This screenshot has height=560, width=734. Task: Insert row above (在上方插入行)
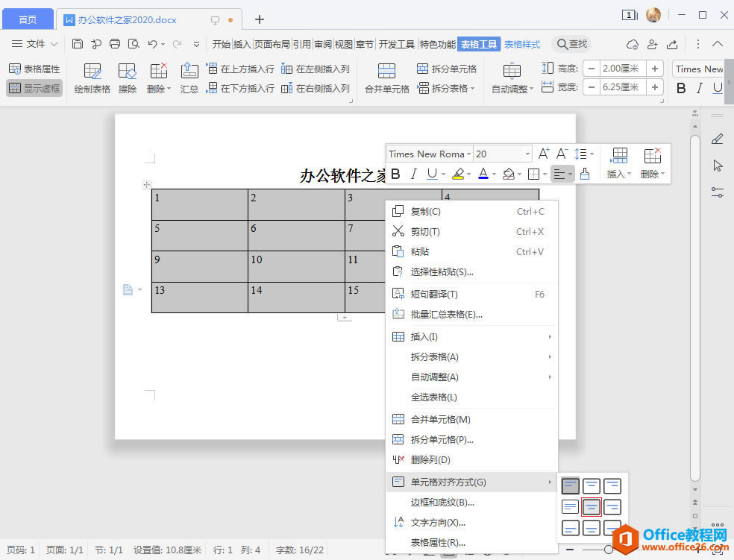241,69
